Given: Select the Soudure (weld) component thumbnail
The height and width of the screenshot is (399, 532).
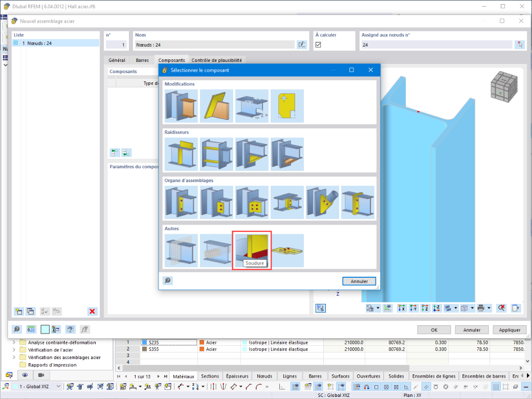Looking at the screenshot, I should coord(252,250).
